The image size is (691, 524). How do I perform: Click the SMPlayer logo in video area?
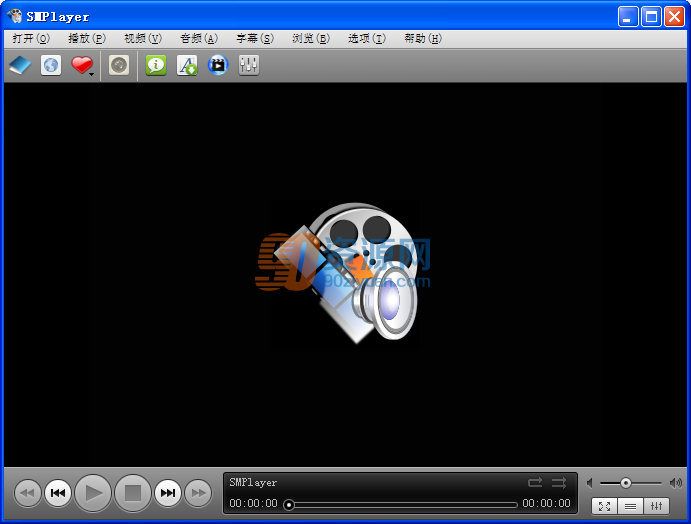[x=346, y=273]
